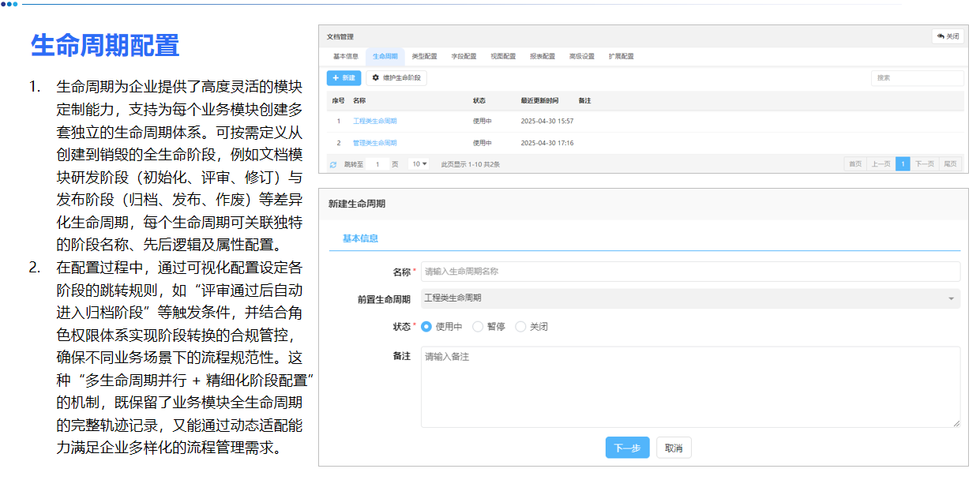Screen dimensions: 980x480
Task: Click the 搜索 search input box
Action: coord(917,77)
